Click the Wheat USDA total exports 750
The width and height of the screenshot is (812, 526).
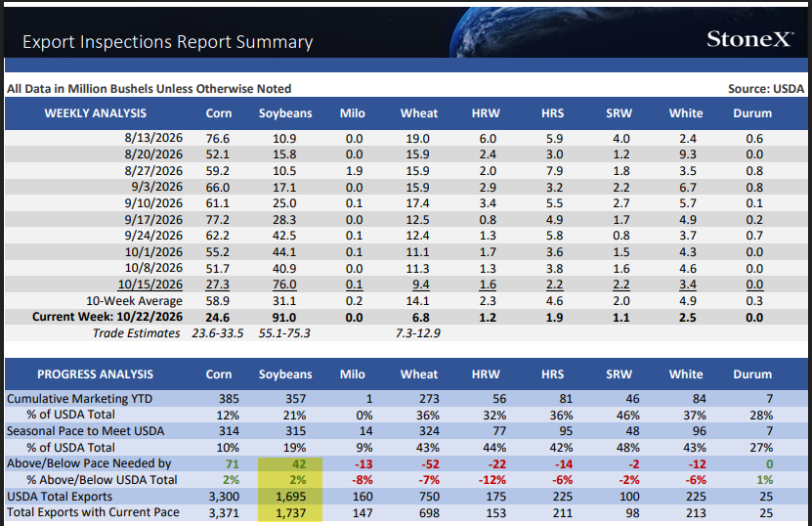[x=429, y=497]
